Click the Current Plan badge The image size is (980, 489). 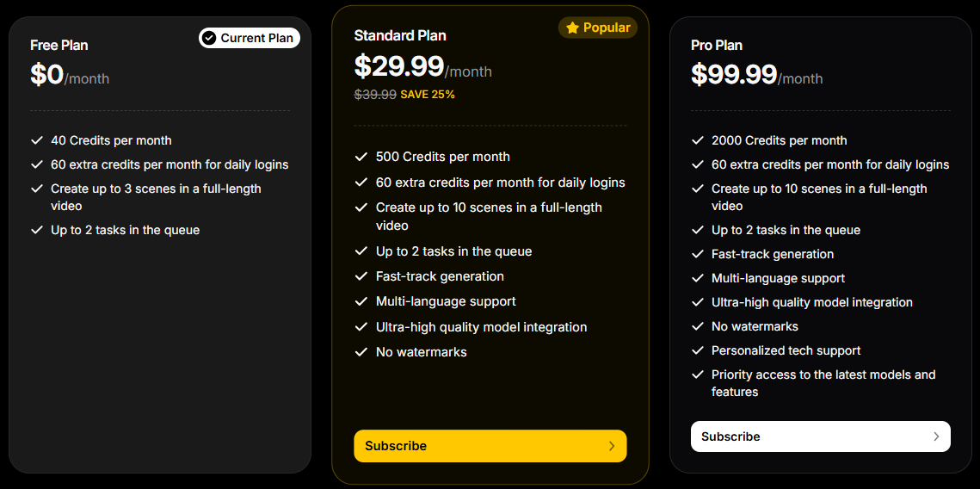pyautogui.click(x=250, y=38)
